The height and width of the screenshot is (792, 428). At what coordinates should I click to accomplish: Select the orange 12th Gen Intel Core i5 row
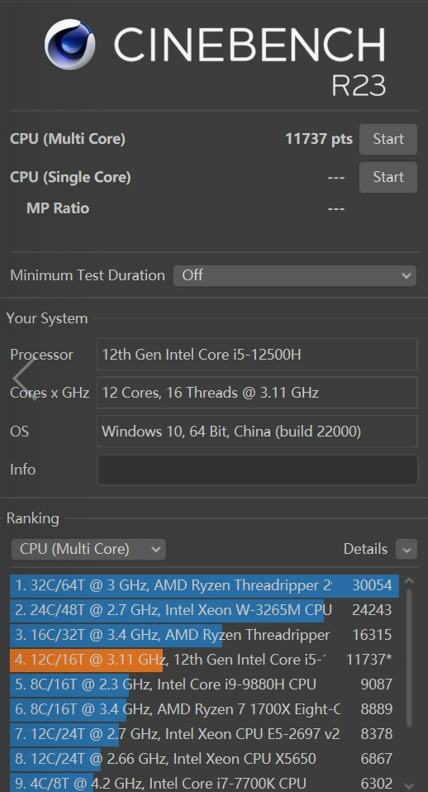(x=204, y=660)
